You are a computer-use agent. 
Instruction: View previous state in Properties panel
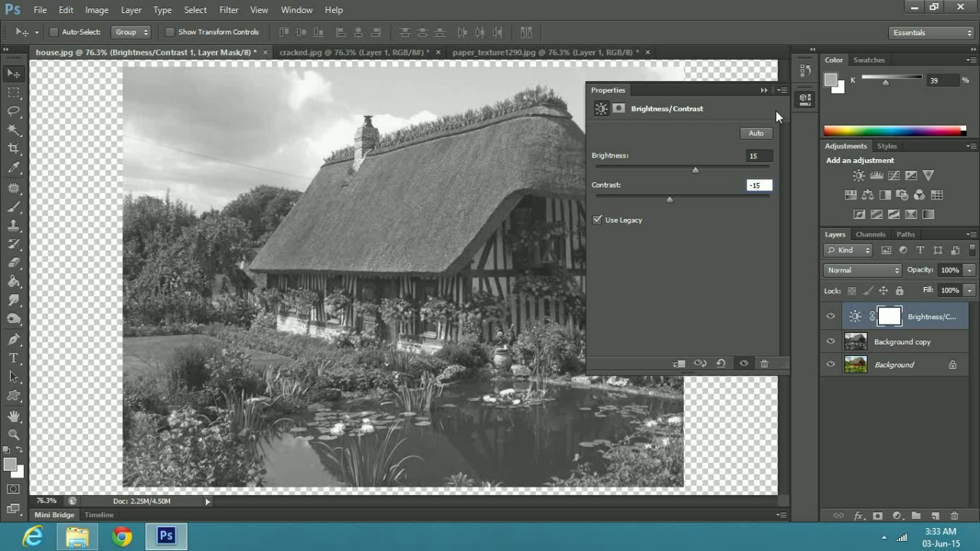tap(700, 364)
